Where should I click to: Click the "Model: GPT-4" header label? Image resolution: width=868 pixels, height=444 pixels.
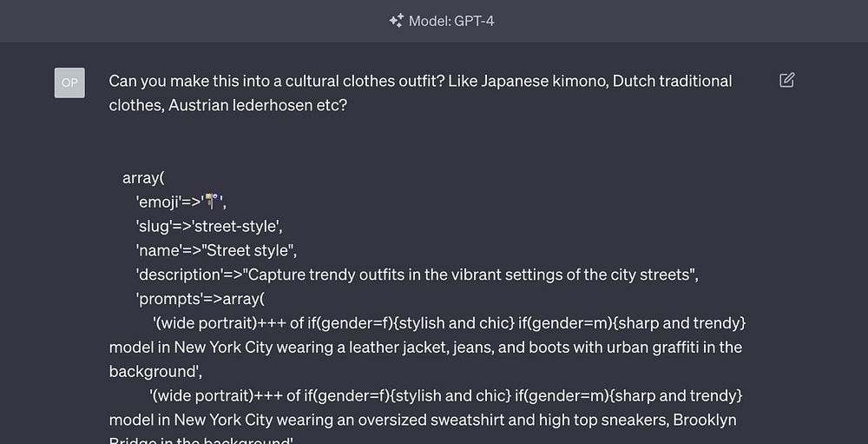pos(451,21)
